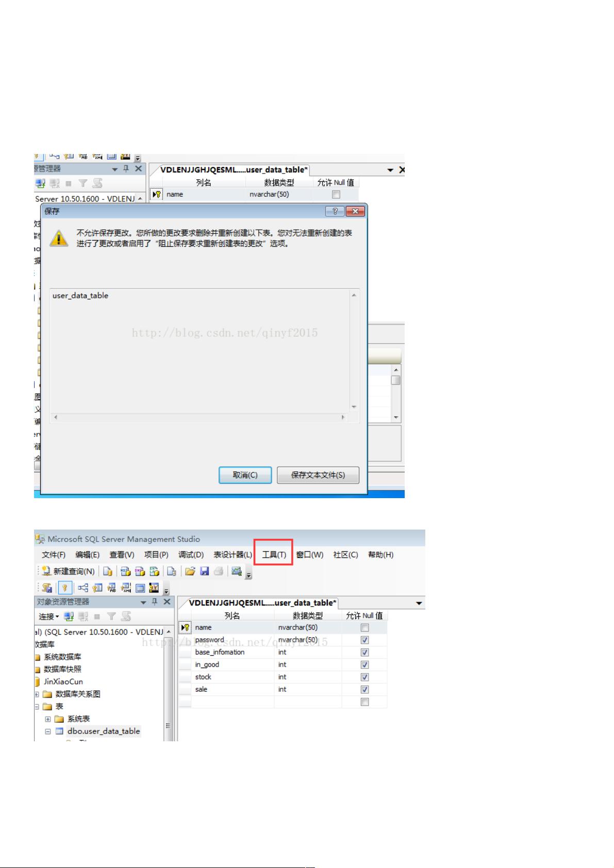Viewport: 614px width, 868px height.
Task: Toggle Allow Null checkbox for base_infomation row
Action: pos(365,652)
